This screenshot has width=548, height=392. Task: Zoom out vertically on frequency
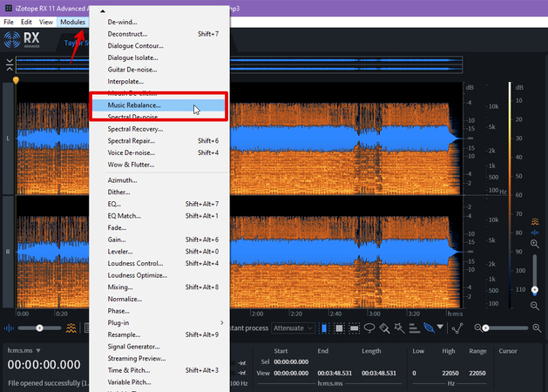click(x=535, y=306)
